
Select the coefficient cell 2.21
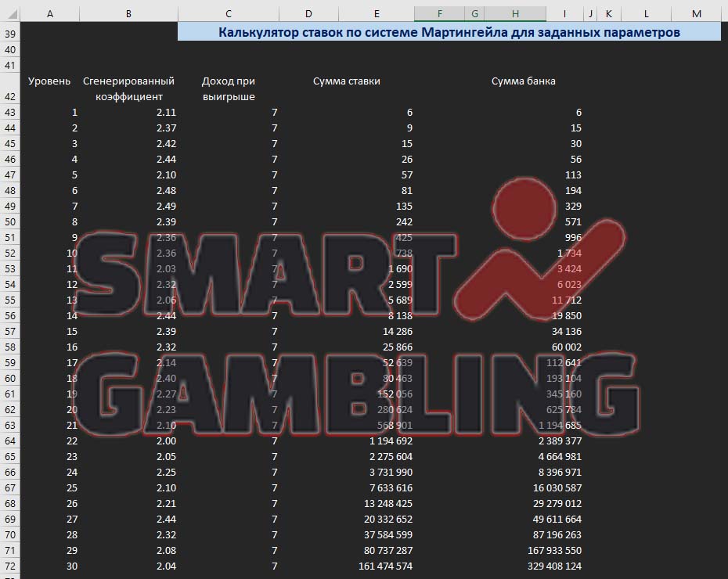[128, 504]
